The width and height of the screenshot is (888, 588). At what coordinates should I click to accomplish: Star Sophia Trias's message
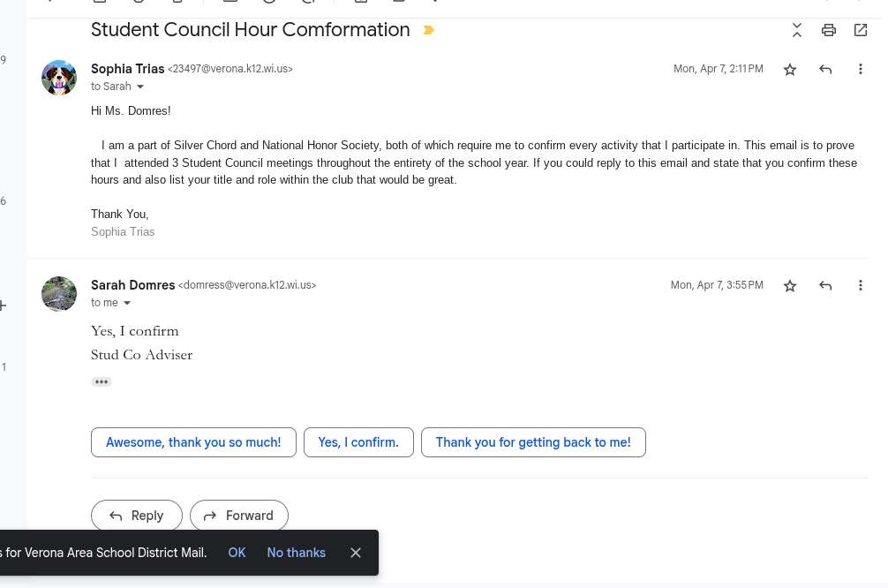click(x=790, y=69)
